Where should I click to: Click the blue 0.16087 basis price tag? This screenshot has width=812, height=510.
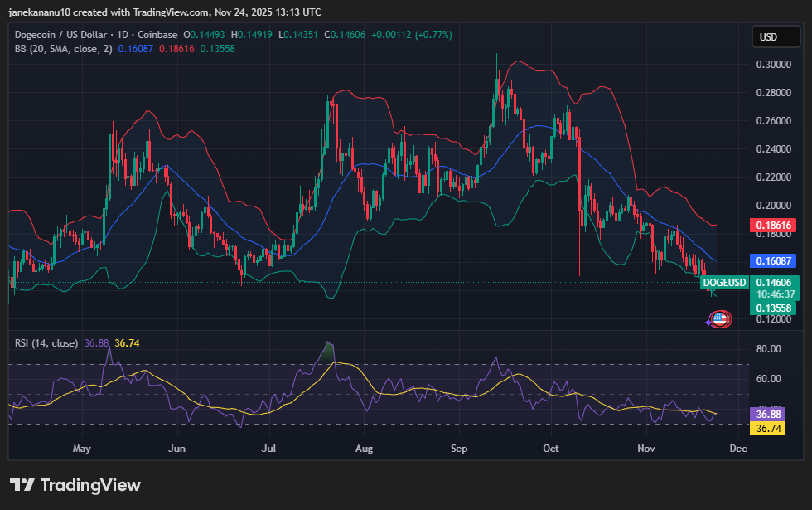772,260
